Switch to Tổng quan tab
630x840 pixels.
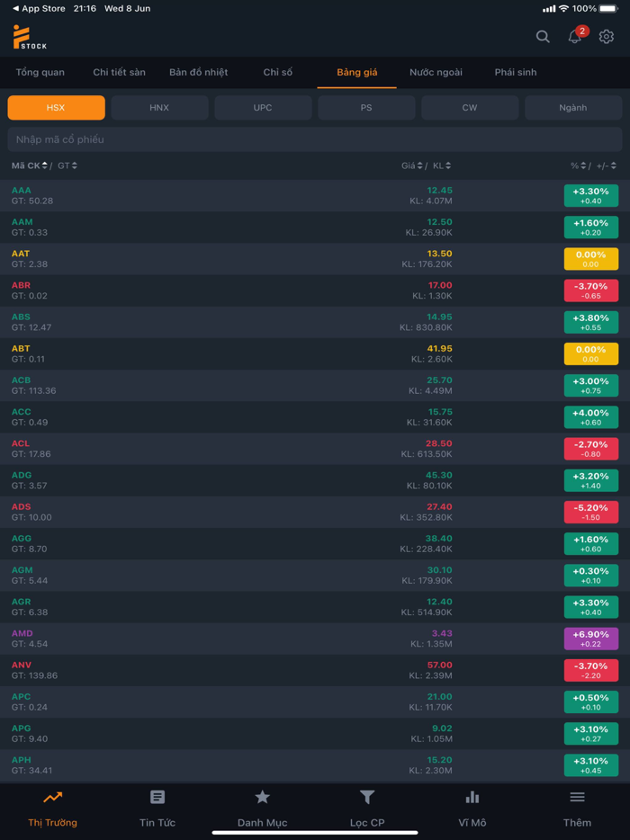click(40, 72)
